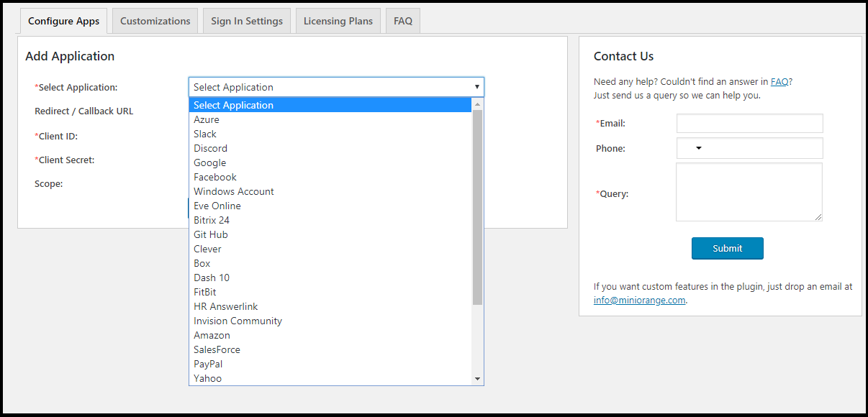Screen dimensions: 868x417
Task: Click the dropdown list scroll down arrow
Action: coord(477,379)
